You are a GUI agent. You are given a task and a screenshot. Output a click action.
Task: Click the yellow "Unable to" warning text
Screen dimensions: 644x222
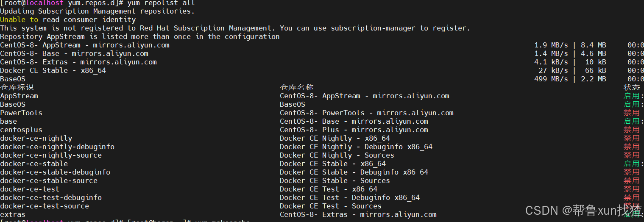click(x=19, y=19)
